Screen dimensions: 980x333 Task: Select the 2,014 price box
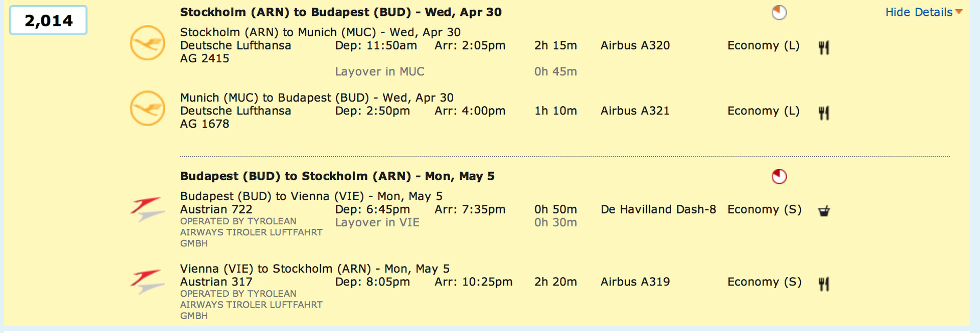(48, 20)
